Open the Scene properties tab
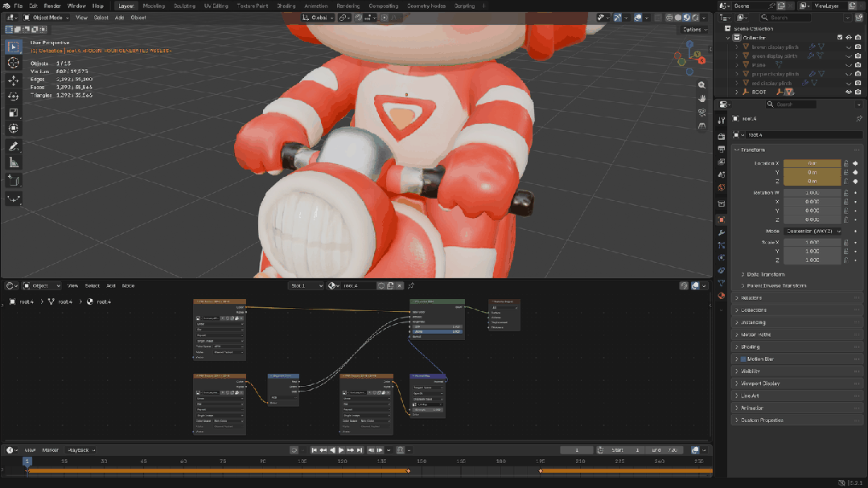 tap(722, 174)
